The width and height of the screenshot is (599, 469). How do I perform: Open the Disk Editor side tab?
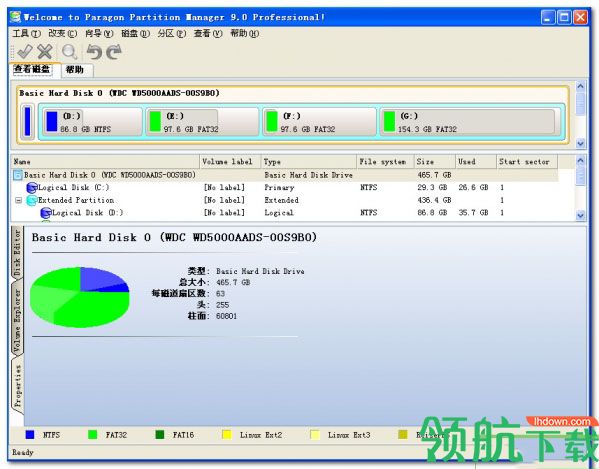pyautogui.click(x=17, y=253)
